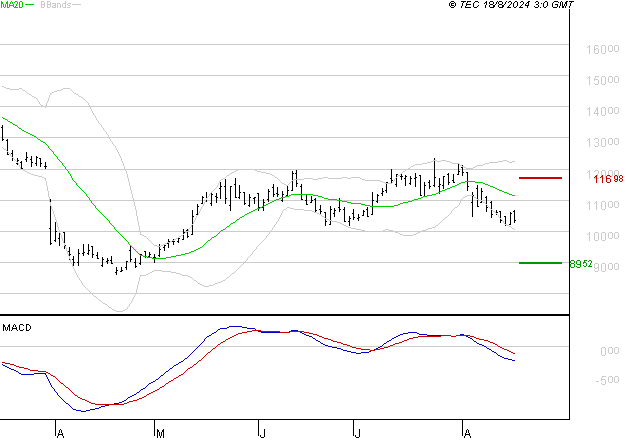The width and height of the screenshot is (627, 440).
Task: Click the last A month marker
Action: coord(467,433)
